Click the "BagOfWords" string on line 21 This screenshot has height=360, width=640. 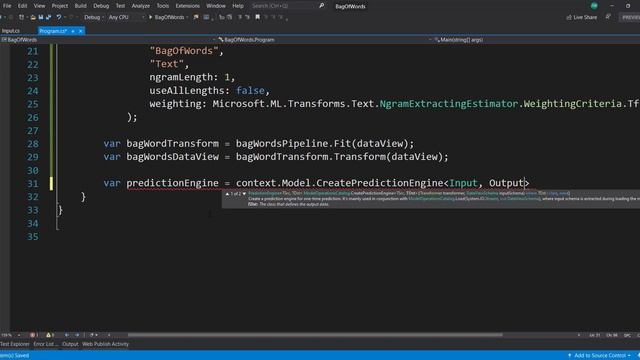click(184, 51)
